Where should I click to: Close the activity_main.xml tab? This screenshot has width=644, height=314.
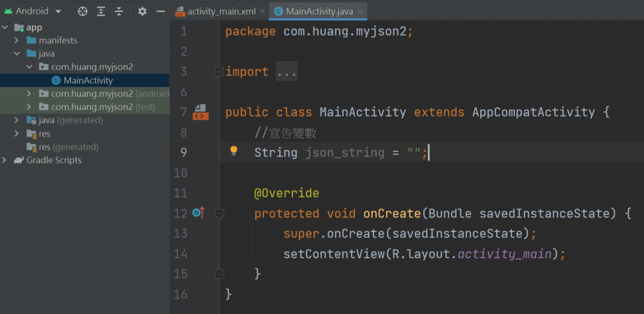(262, 11)
